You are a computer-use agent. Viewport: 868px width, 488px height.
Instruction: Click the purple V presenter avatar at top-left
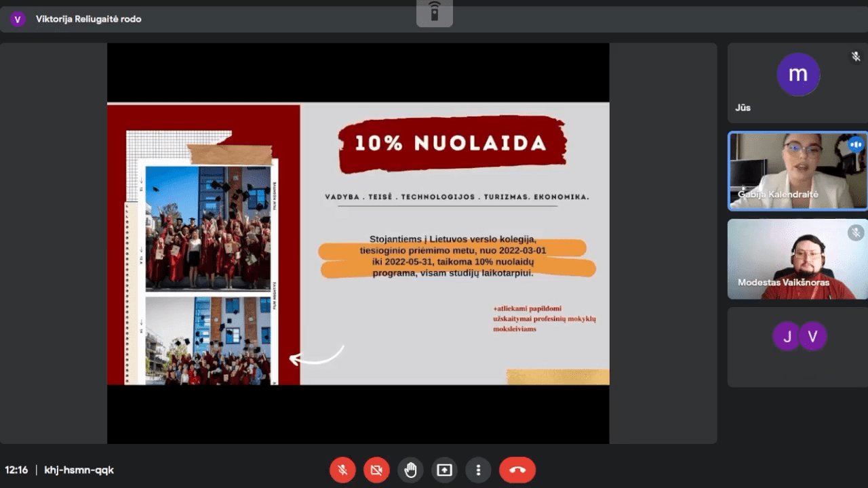tap(18, 19)
